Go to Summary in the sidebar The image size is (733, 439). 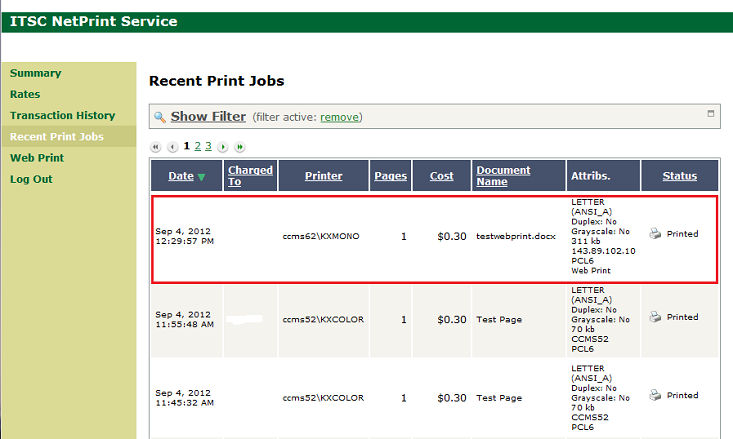36,73
